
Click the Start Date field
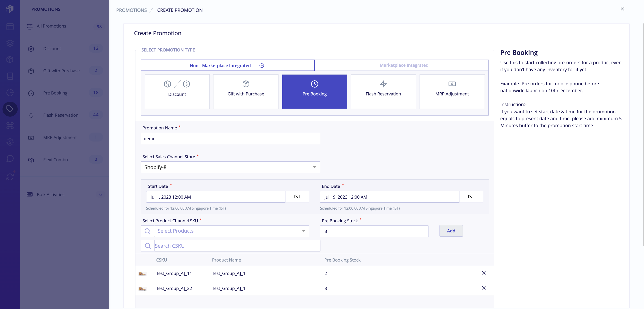point(215,197)
